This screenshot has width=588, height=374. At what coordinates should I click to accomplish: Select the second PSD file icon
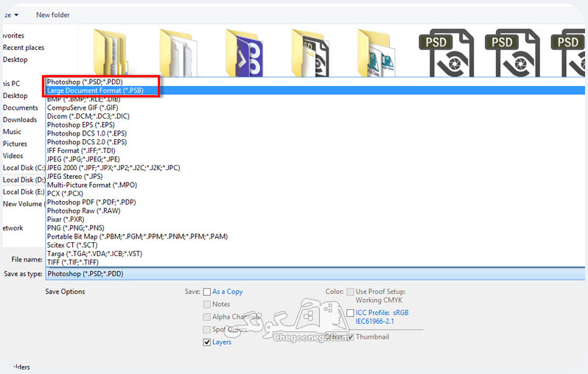(x=512, y=52)
